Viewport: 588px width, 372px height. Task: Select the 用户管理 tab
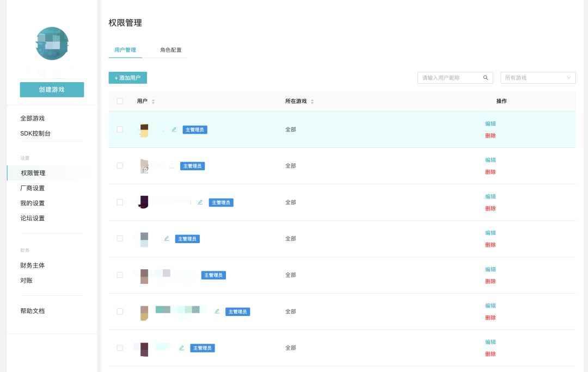coord(125,50)
